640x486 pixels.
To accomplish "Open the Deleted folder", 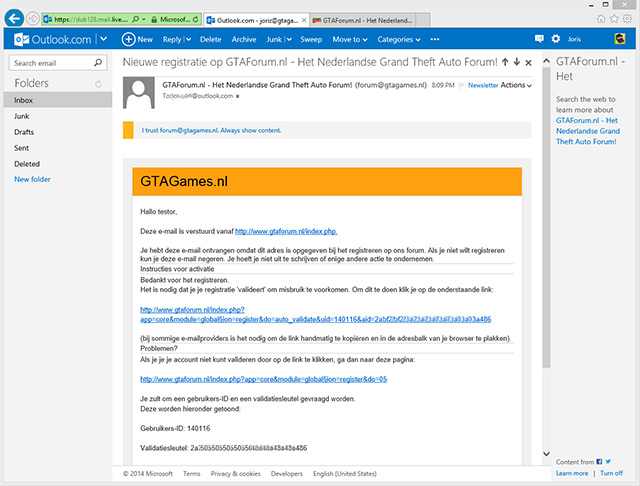I will tap(27, 164).
